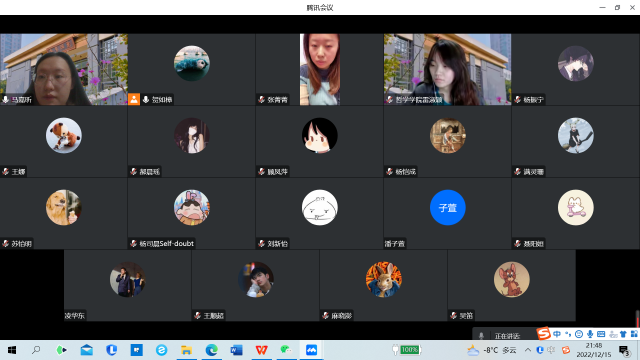Open the Windows Start menu

[12, 350]
